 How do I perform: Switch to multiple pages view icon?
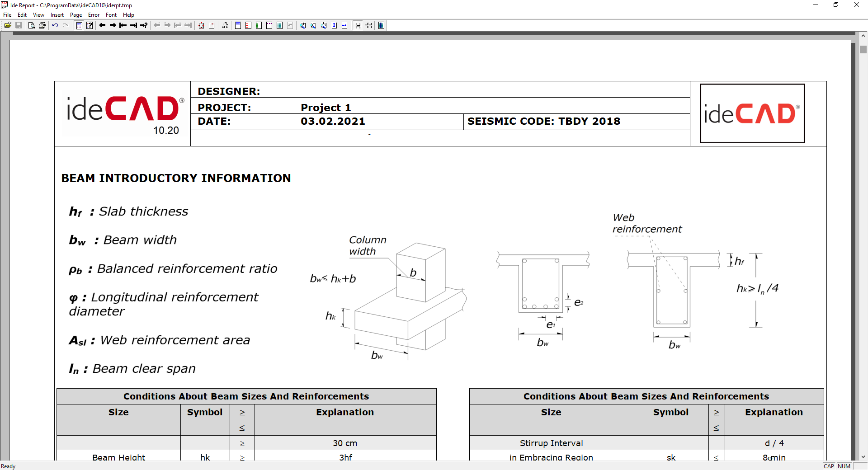point(368,25)
